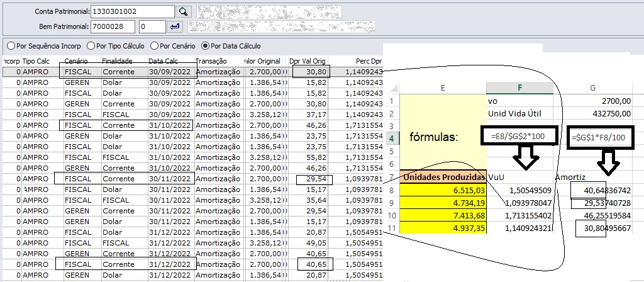Image resolution: width=644 pixels, height=282 pixels.
Task: Click the Unidades Produzidas header cell
Action: [443, 178]
